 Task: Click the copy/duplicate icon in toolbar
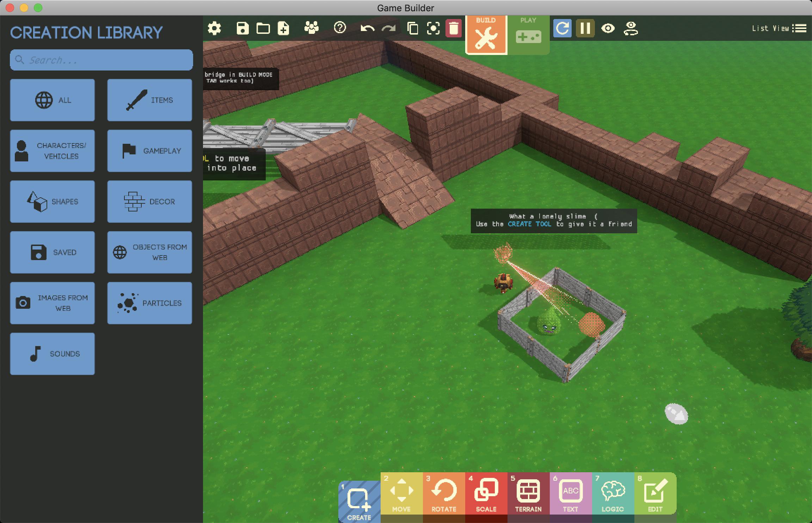413,28
